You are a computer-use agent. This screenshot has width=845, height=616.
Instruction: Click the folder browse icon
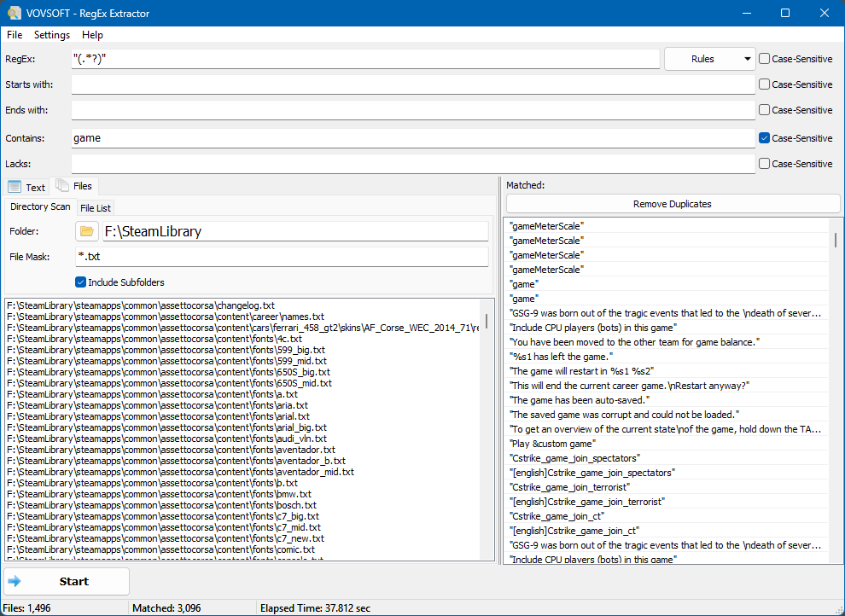(87, 231)
